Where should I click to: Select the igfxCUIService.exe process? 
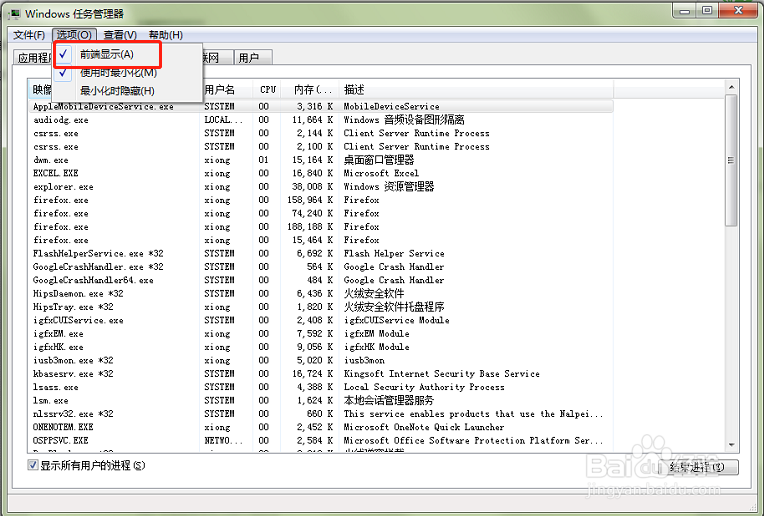[321, 320]
